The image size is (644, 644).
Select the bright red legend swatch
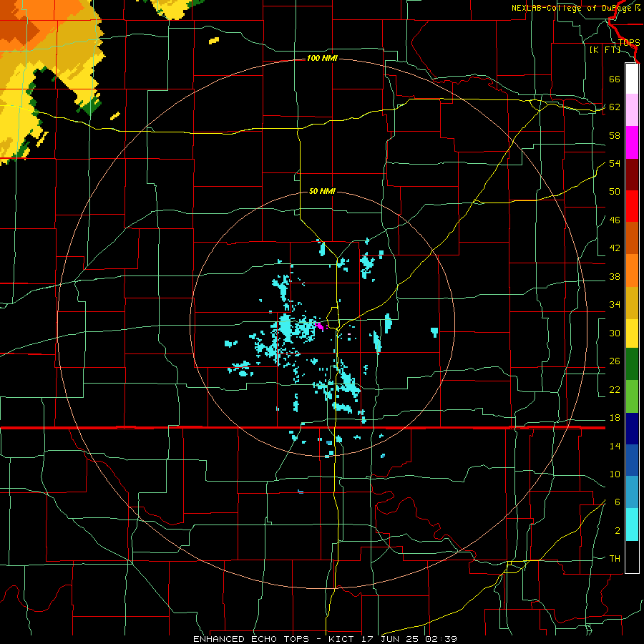pos(632,206)
